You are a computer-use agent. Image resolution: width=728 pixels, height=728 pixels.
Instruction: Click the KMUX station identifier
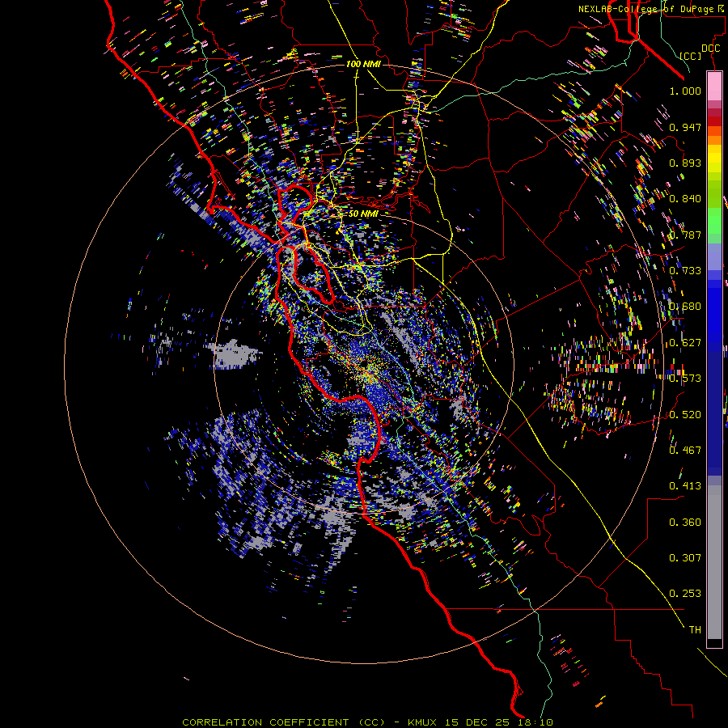tap(422, 722)
